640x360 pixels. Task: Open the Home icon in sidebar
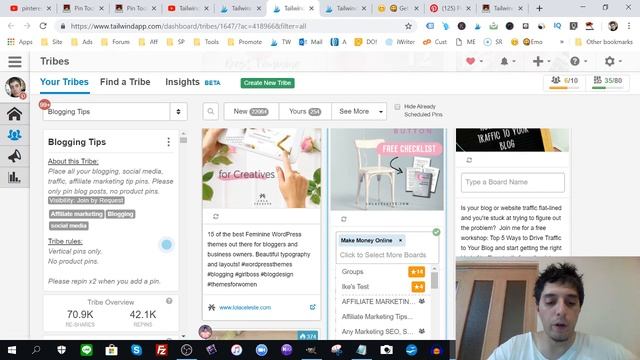click(14, 114)
